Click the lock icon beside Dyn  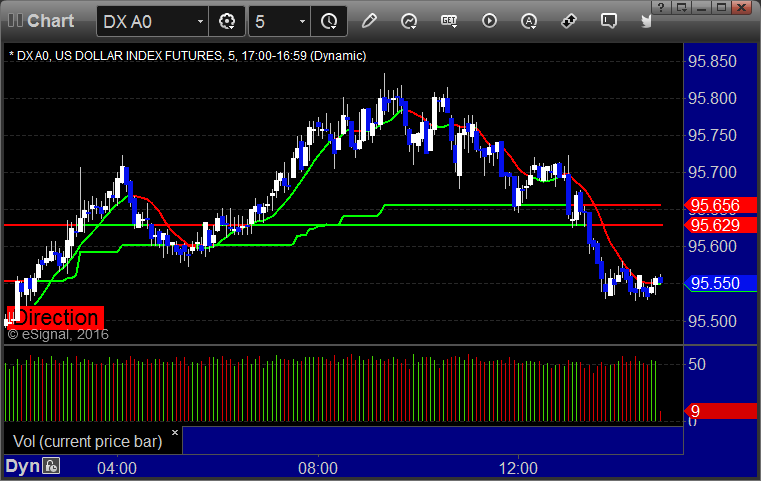(x=51, y=466)
